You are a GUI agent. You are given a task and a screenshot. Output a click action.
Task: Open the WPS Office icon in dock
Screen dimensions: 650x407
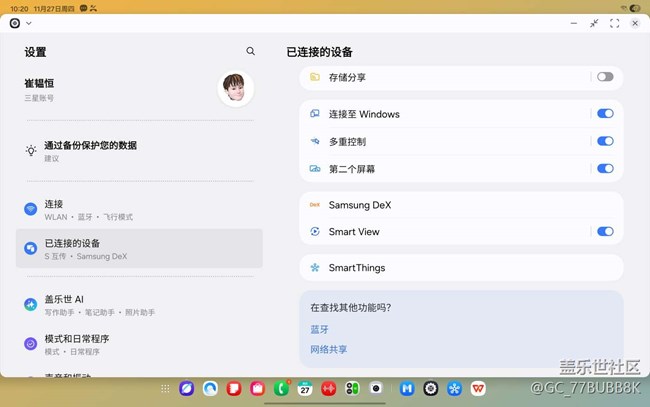tap(479, 388)
